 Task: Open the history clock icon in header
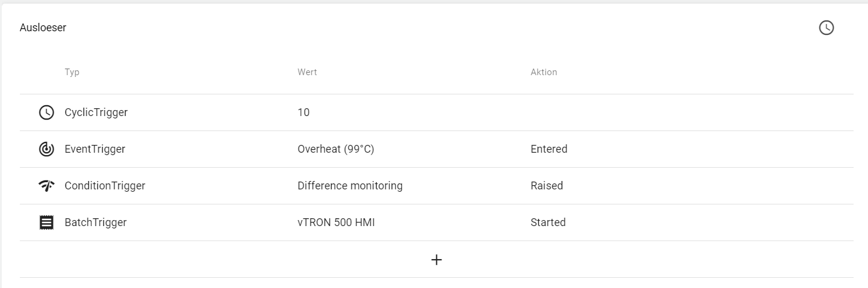pyautogui.click(x=827, y=28)
